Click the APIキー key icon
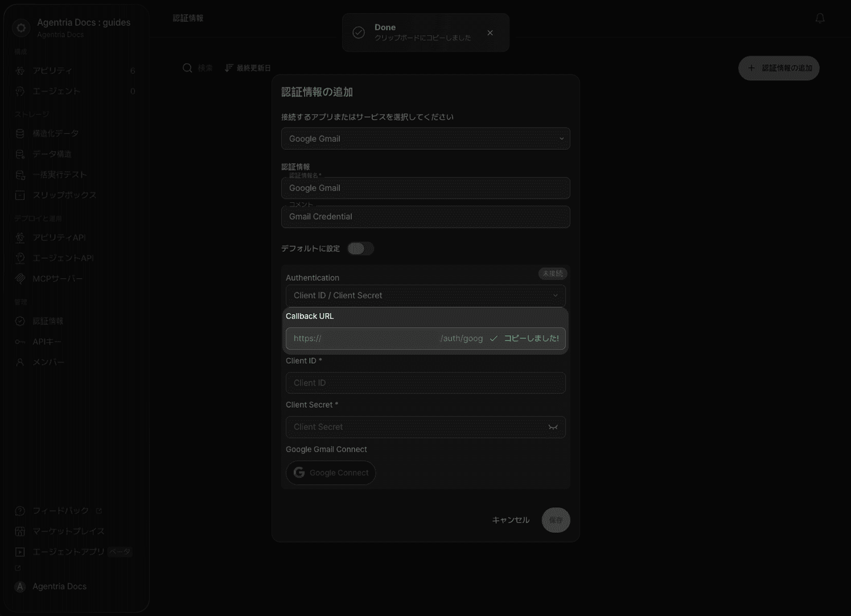Screen dimensions: 851x616 [20, 342]
